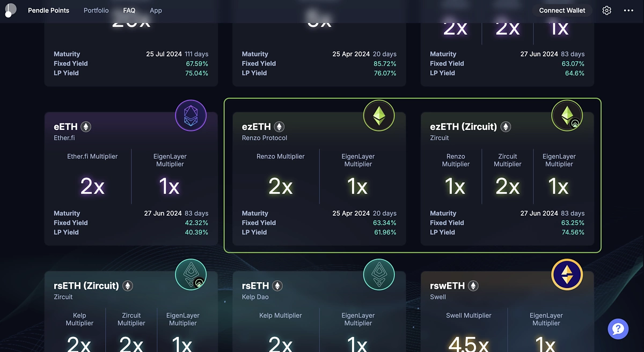This screenshot has width=644, height=352.
Task: Click the Connect Wallet button
Action: point(562,10)
